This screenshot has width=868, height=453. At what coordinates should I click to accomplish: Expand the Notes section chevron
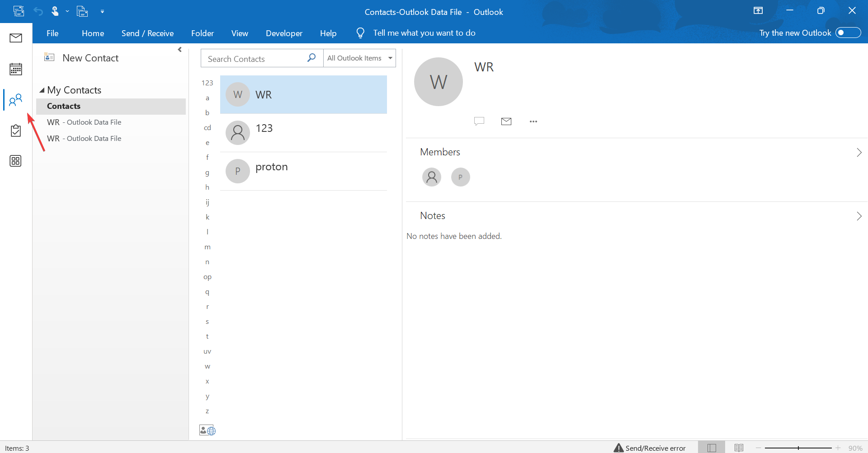click(x=859, y=216)
